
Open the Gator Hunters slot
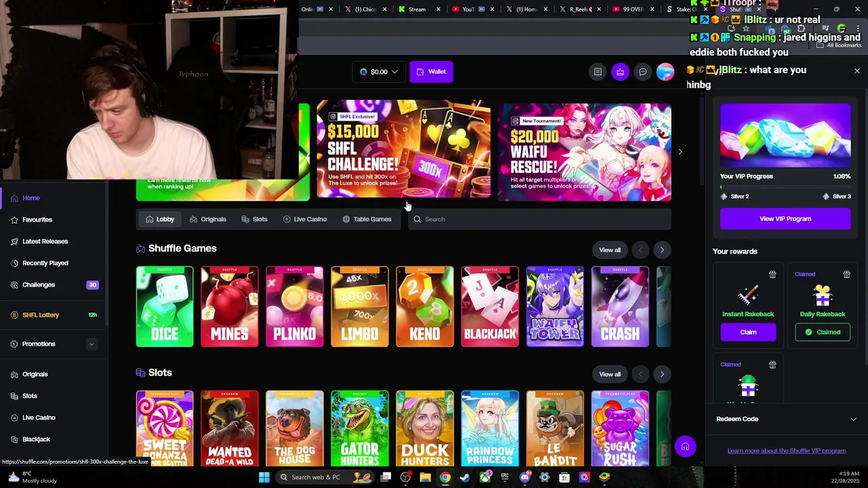click(x=360, y=428)
